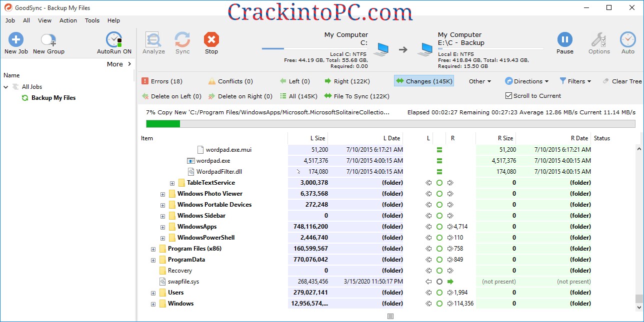Click the New Job icon
Image resolution: width=644 pixels, height=322 pixels.
[x=16, y=39]
